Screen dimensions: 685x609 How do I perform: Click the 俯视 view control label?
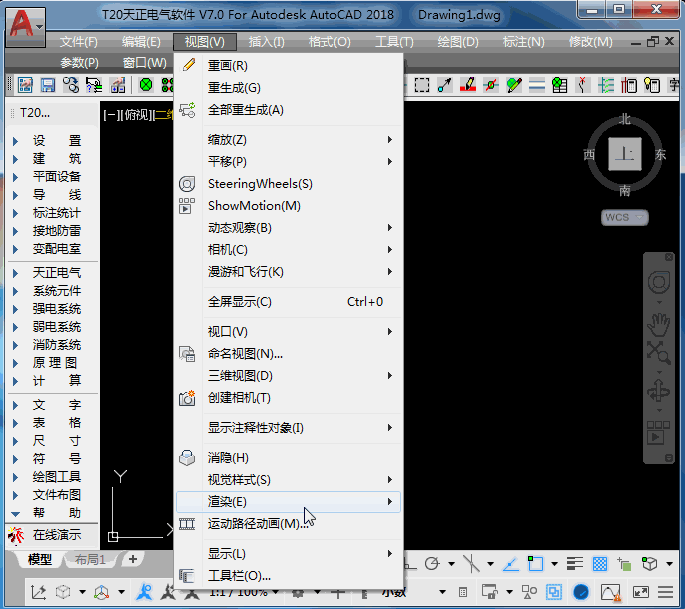click(135, 115)
